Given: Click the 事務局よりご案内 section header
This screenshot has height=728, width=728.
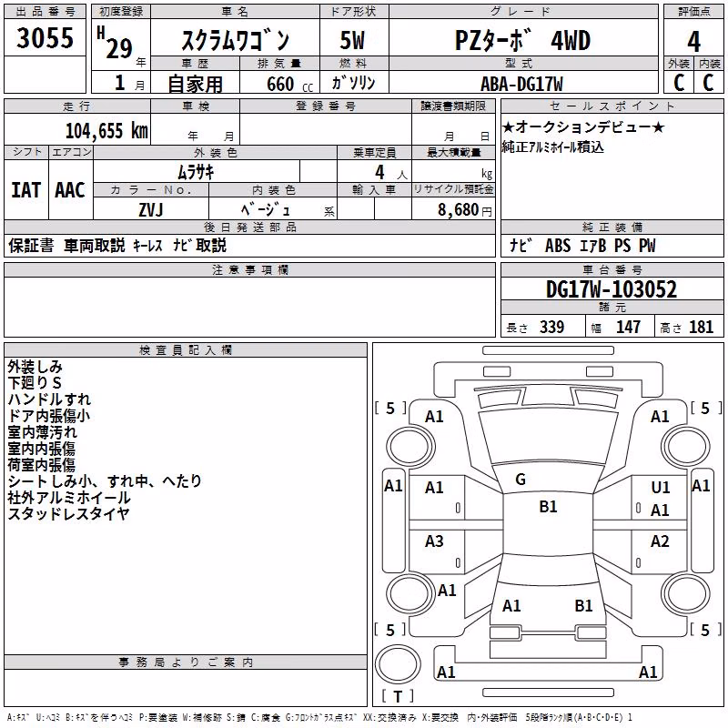Looking at the screenshot, I should [x=186, y=662].
